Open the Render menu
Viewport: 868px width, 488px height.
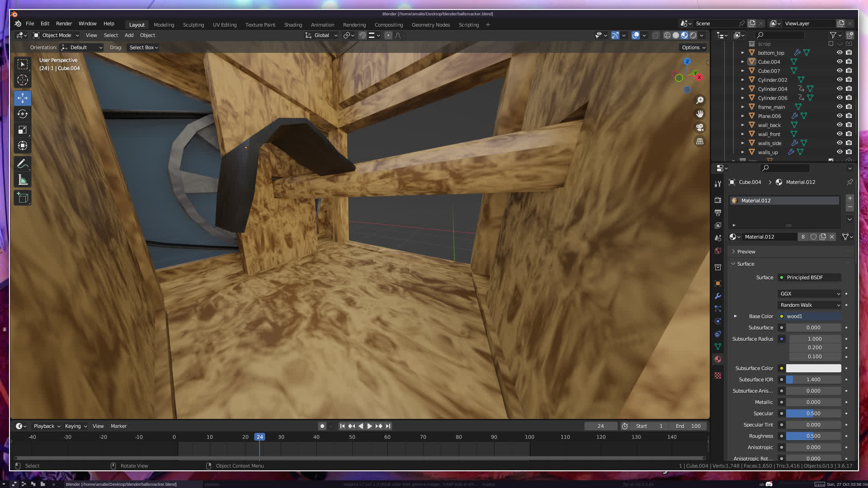pos(64,23)
